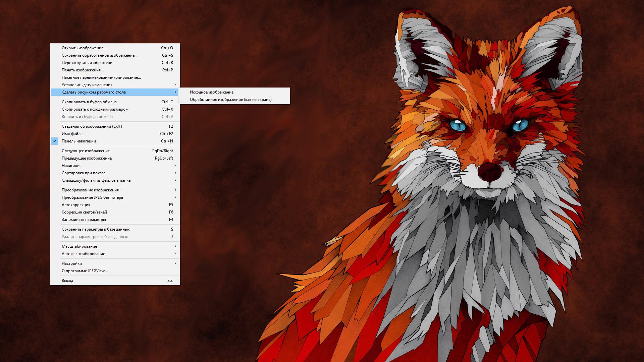Toggle 'Имя файла' display
This screenshot has width=644, height=362.
(115, 134)
